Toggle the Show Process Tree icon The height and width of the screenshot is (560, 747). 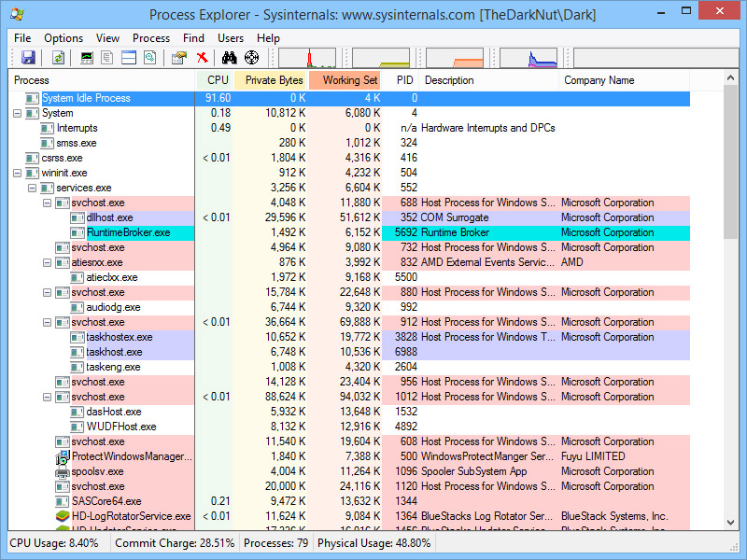tap(107, 58)
